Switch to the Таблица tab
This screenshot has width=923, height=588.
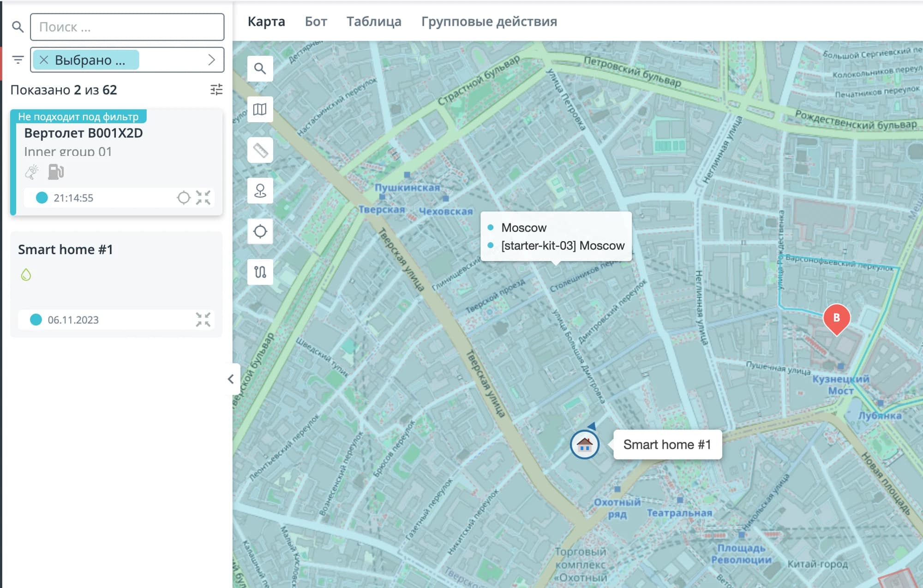(x=374, y=22)
